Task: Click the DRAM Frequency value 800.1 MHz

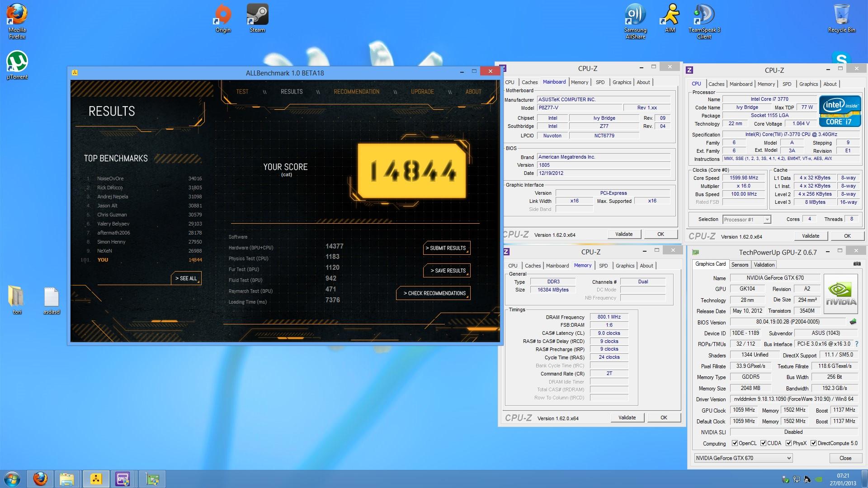Action: (x=609, y=317)
